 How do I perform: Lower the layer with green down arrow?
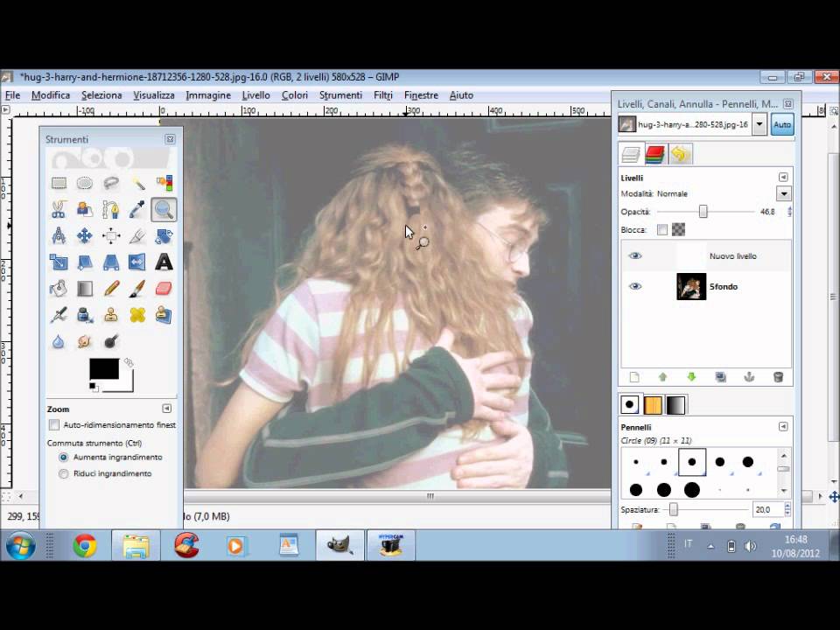(691, 377)
